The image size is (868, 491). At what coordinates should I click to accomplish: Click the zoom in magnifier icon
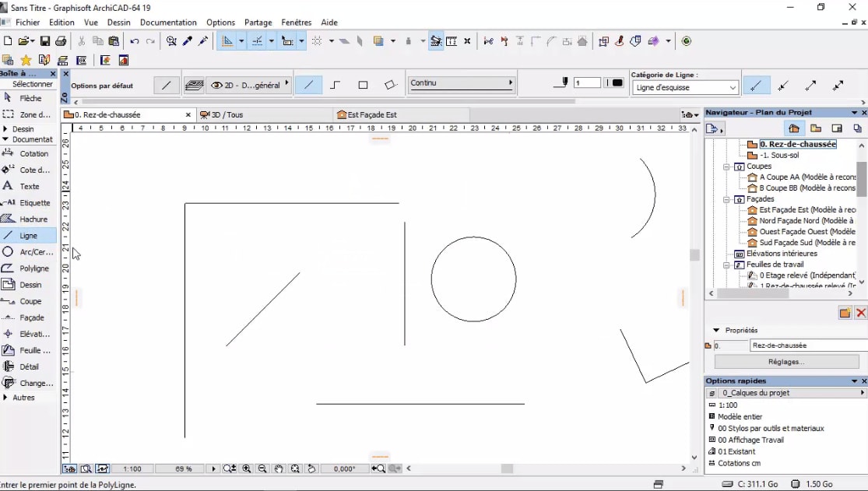pos(246,469)
